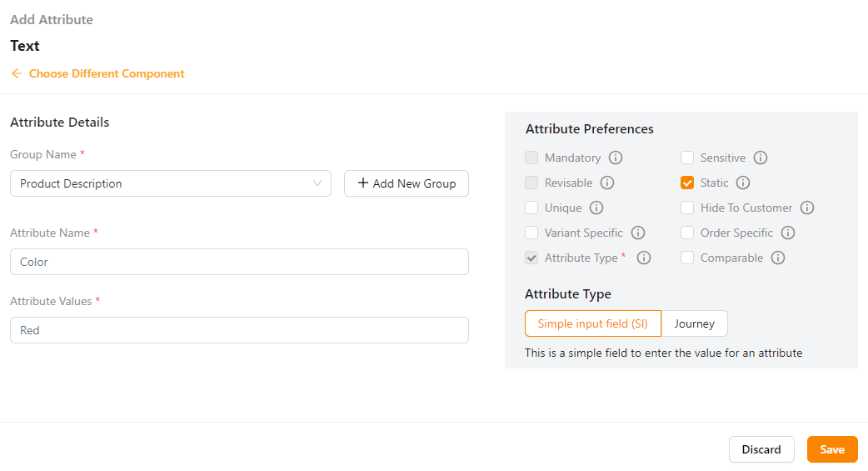This screenshot has width=868, height=471.
Task: Uncheck the Static checkbox
Action: click(x=687, y=183)
